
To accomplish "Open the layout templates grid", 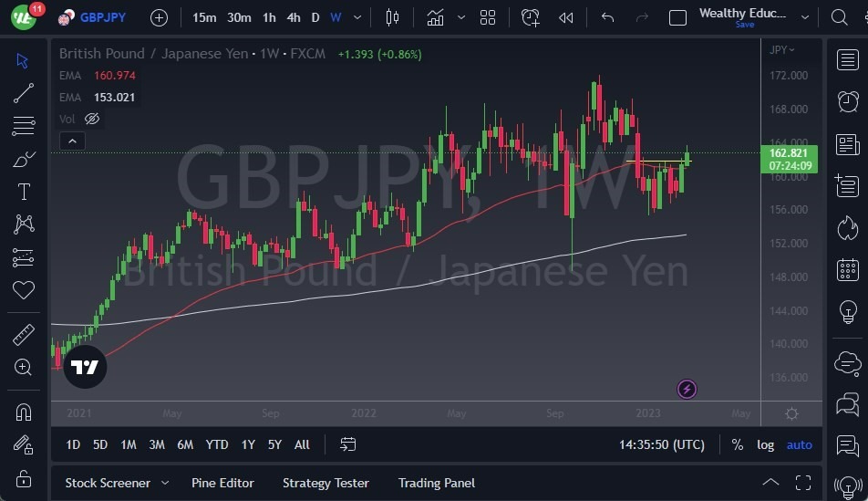I will (488, 17).
